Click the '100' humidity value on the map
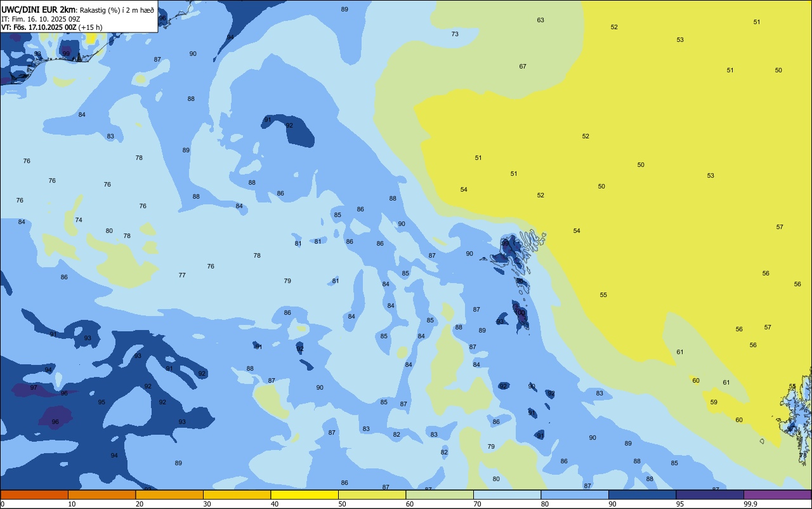This screenshot has height=509, width=812. click(520, 312)
